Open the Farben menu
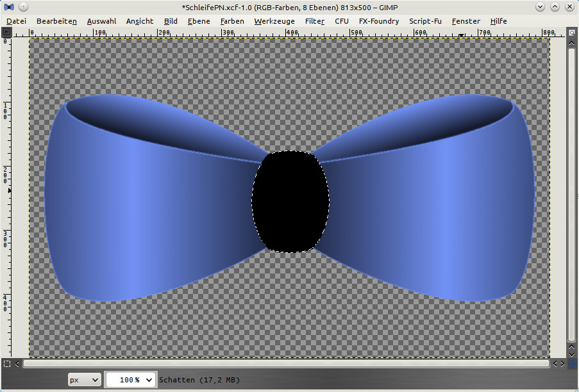Image resolution: width=579 pixels, height=392 pixels. (231, 21)
